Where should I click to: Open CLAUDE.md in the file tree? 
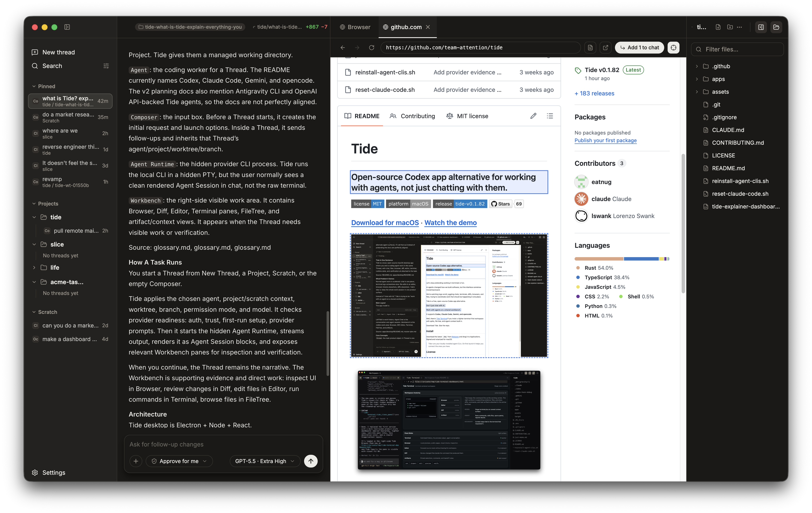[x=728, y=130]
